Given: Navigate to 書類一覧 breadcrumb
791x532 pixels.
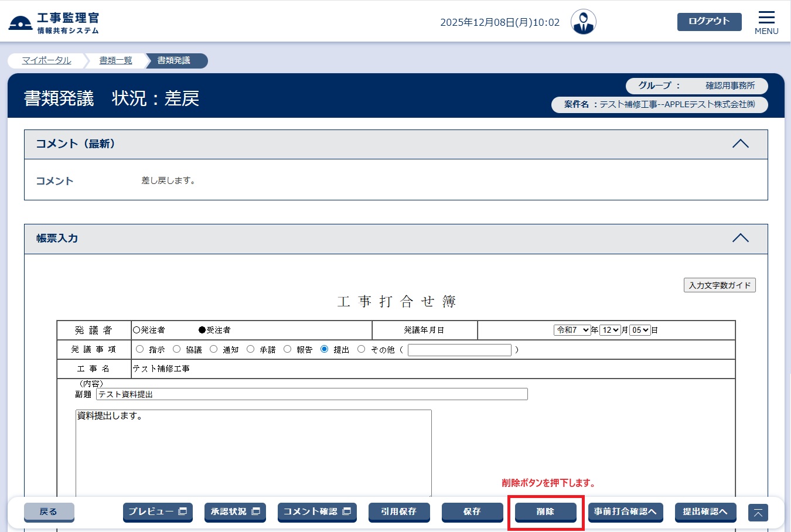Looking at the screenshot, I should (115, 60).
